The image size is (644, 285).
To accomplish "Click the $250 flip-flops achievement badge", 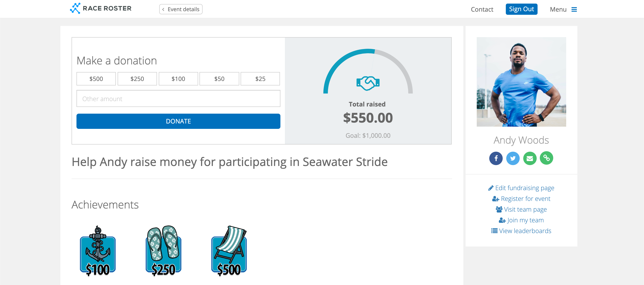I will (163, 251).
